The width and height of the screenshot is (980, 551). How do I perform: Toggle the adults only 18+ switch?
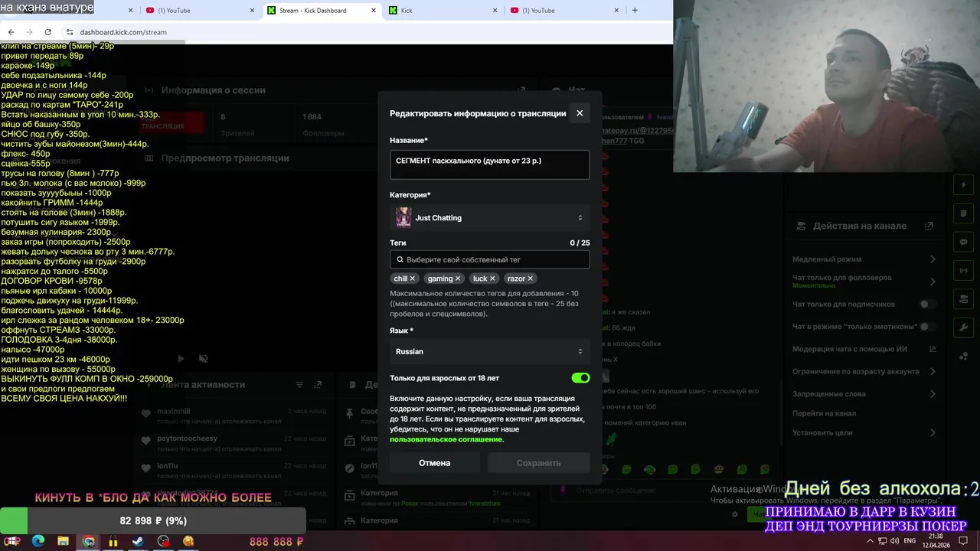pyautogui.click(x=580, y=378)
